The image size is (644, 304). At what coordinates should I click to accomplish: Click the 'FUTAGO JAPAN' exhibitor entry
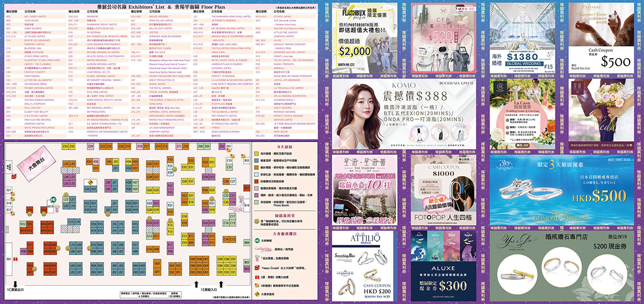[282, 17]
